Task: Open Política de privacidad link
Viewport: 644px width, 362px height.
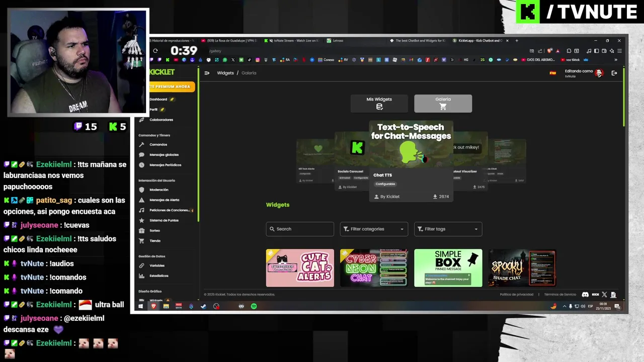Action: [x=517, y=295]
